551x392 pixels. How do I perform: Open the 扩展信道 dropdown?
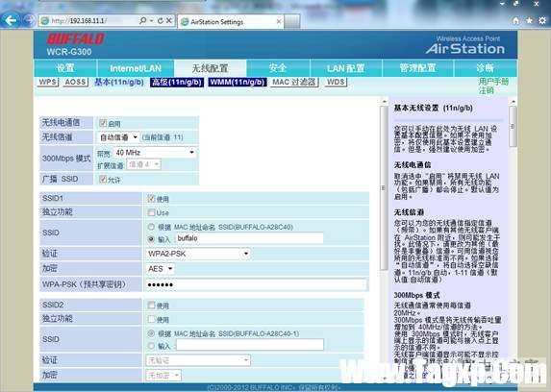coord(143,164)
